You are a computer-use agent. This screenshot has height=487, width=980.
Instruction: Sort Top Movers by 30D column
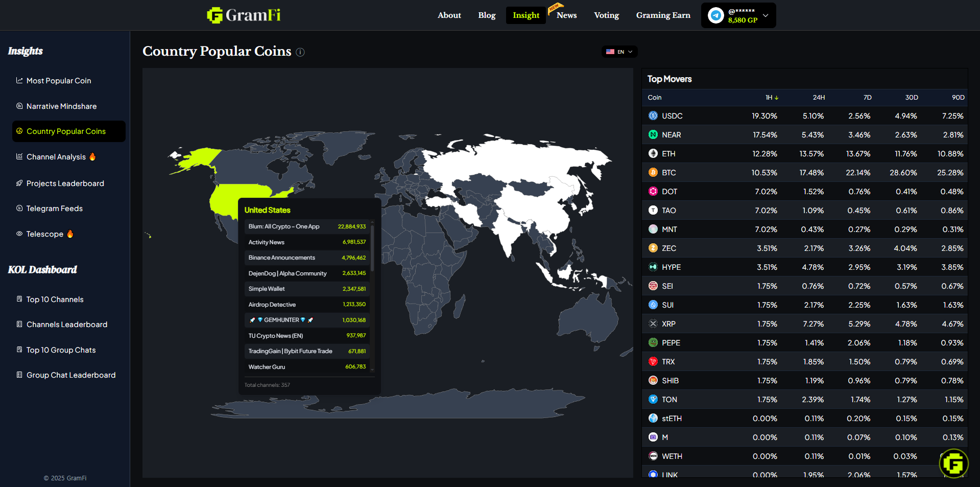click(x=911, y=98)
